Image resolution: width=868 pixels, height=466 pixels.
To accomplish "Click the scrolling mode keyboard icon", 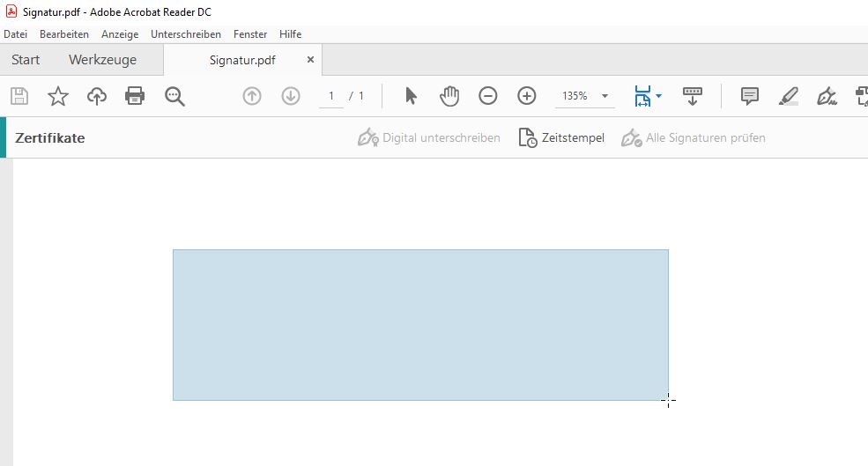I will 693,96.
